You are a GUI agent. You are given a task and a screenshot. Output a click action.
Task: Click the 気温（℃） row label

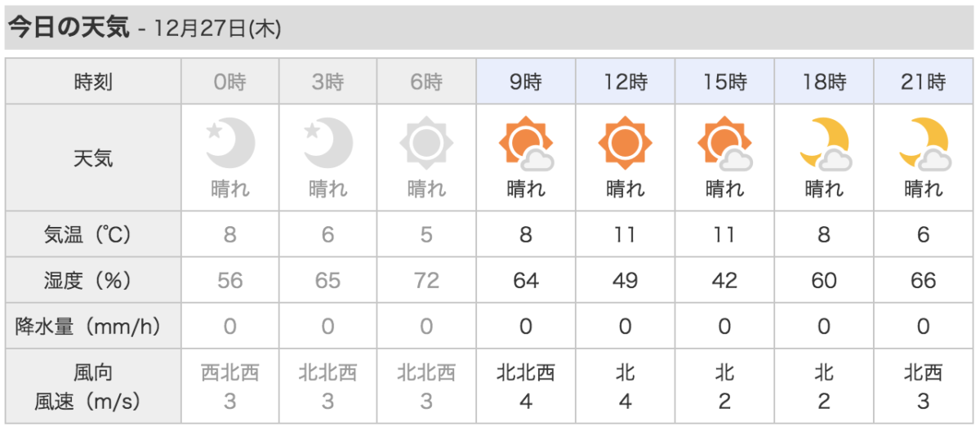point(93,235)
